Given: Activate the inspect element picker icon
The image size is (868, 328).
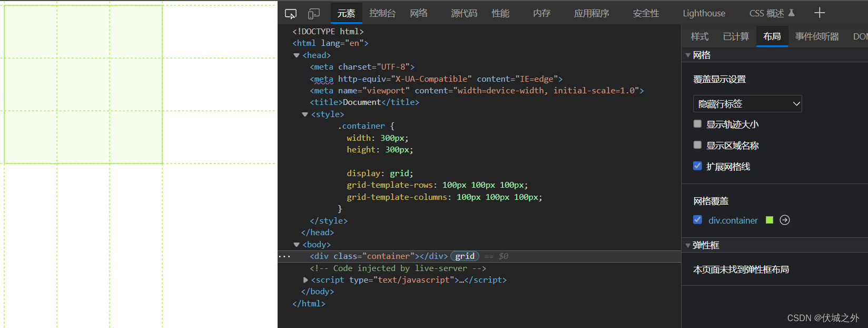Looking at the screenshot, I should 291,14.
